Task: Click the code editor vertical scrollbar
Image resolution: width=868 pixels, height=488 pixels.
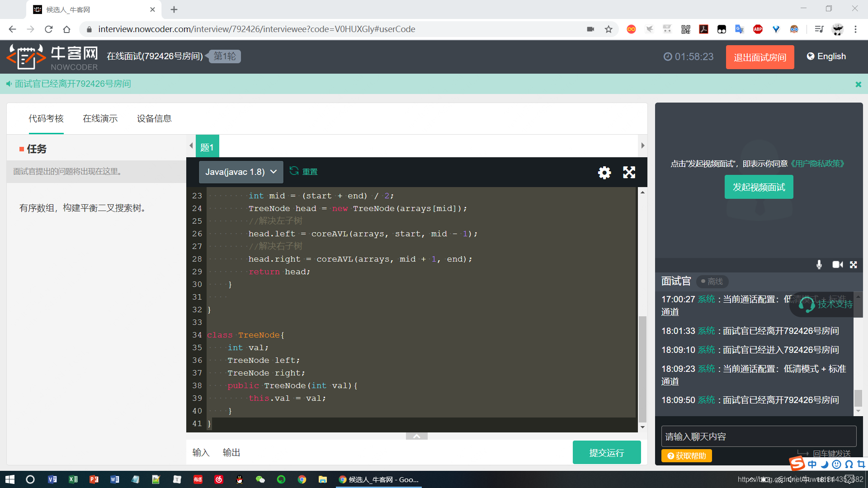Action: [642, 368]
